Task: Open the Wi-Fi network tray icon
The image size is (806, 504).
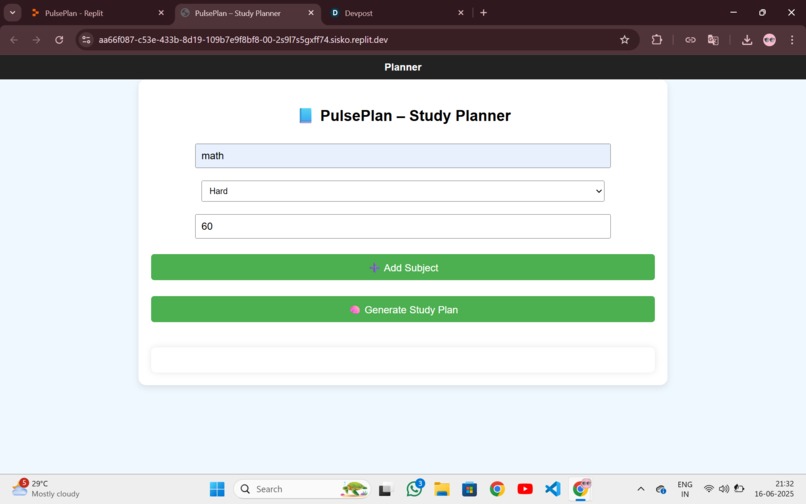Action: [x=709, y=489]
